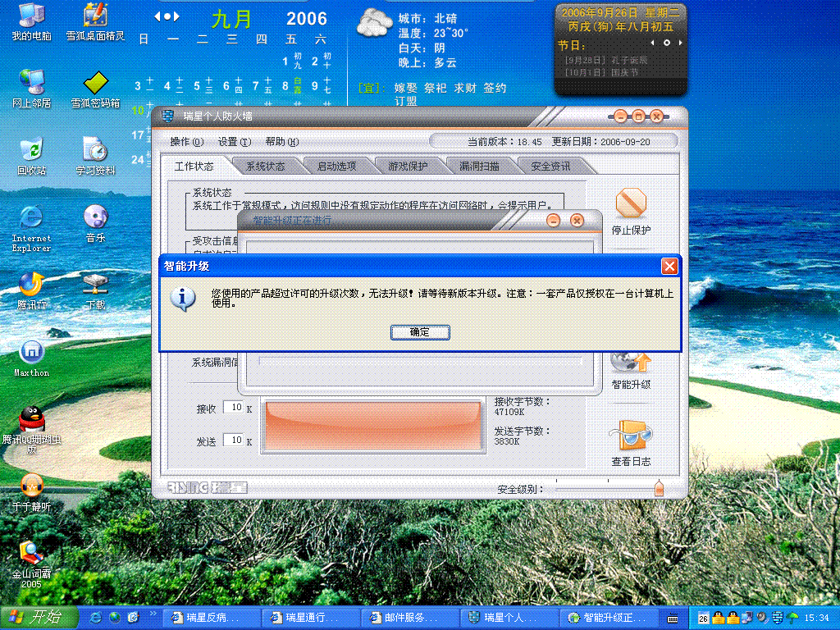The height and width of the screenshot is (630, 840).
Task: Go to previous month in calendar widget
Action: click(x=157, y=16)
